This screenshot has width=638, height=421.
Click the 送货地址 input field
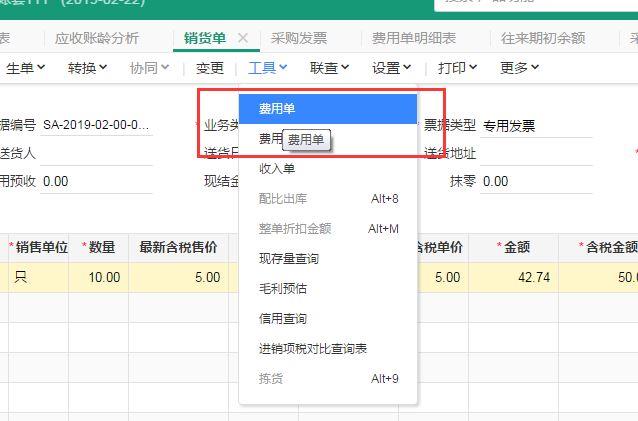click(536, 153)
